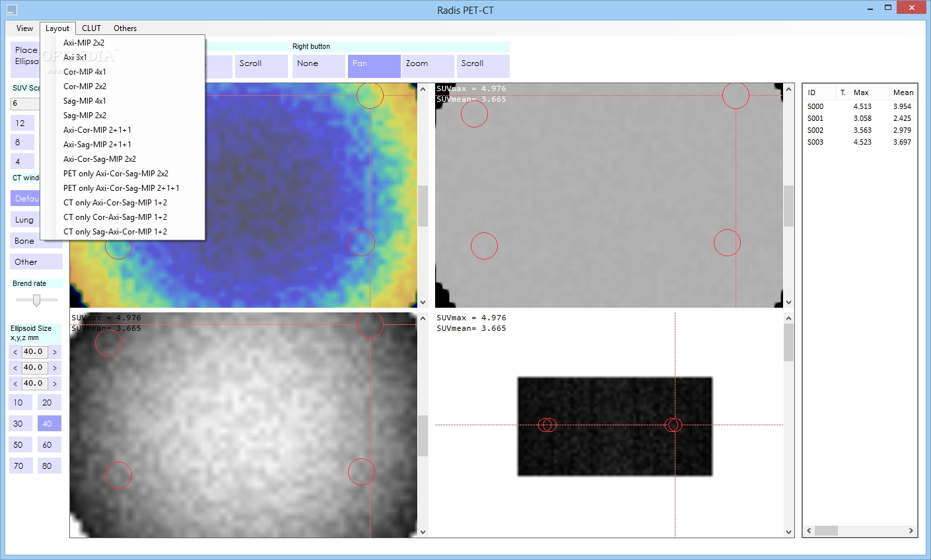Decrease ellipsoid Y size

[x=15, y=368]
